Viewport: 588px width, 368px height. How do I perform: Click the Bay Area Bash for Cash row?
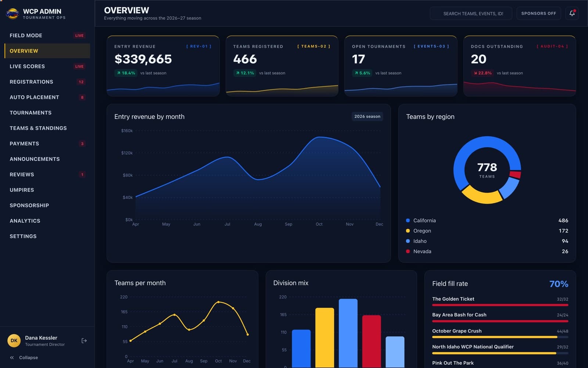pyautogui.click(x=500, y=317)
